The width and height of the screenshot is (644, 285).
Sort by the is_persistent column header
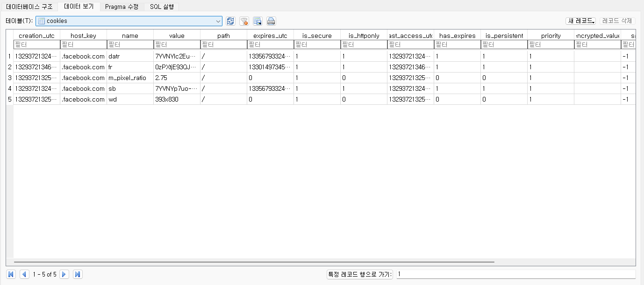(x=504, y=36)
